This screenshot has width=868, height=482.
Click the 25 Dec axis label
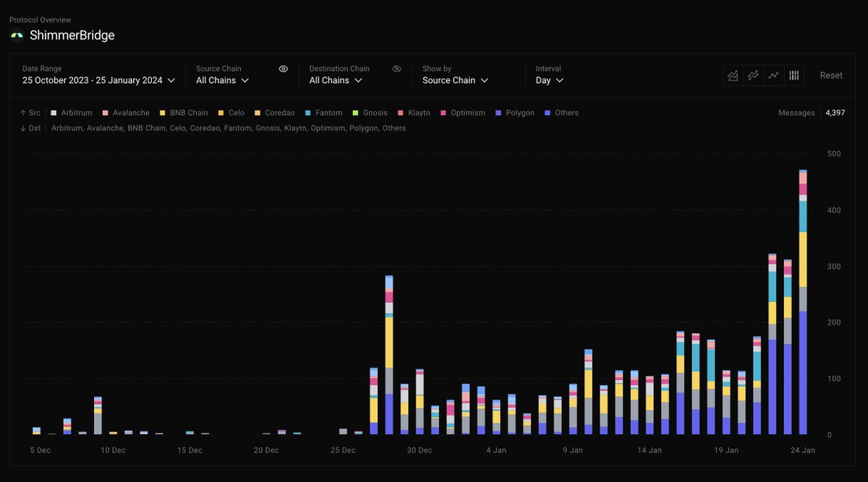(x=343, y=450)
